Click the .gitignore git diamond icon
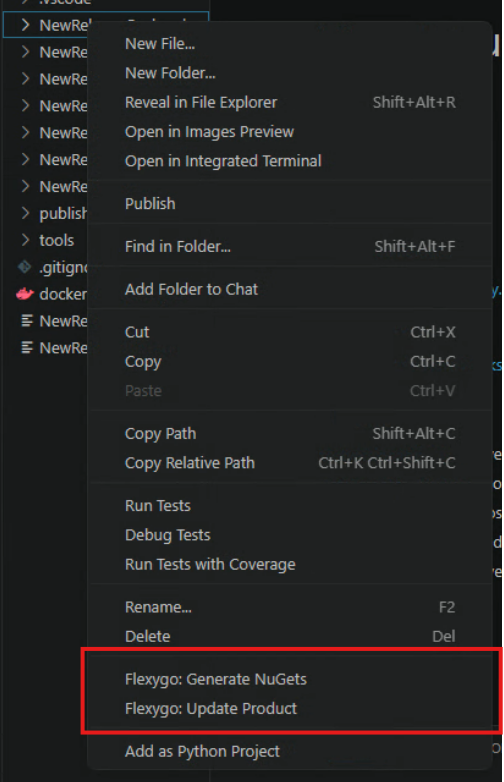 pyautogui.click(x=24, y=267)
